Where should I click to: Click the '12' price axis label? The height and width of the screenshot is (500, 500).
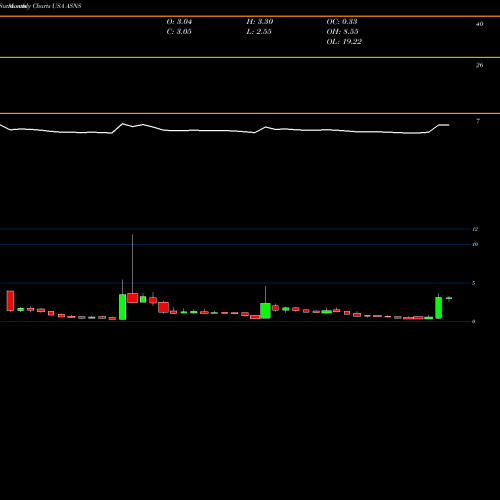(475, 229)
